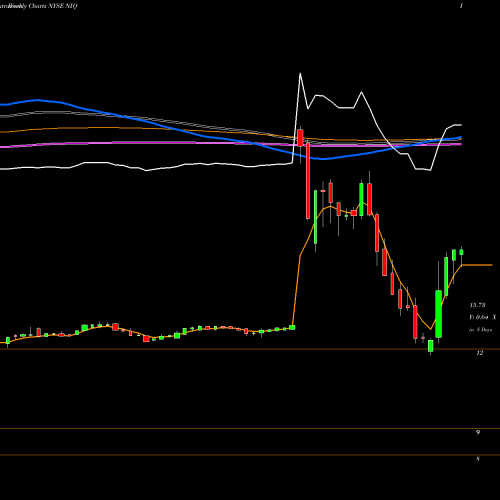The height and width of the screenshot is (500, 500).
Task: Click the last green candlestick on the right
Action: click(x=461, y=252)
